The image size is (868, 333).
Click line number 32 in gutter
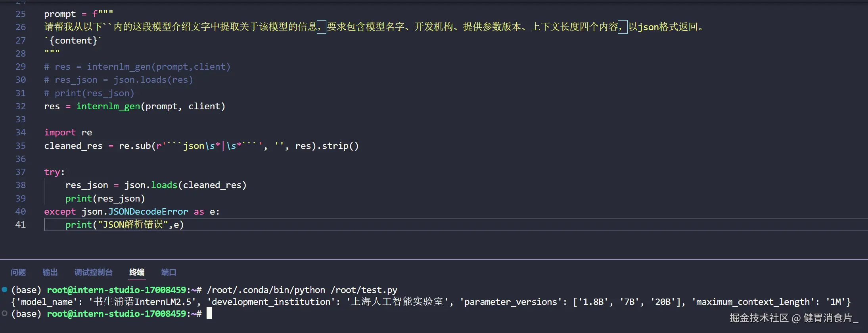point(21,106)
